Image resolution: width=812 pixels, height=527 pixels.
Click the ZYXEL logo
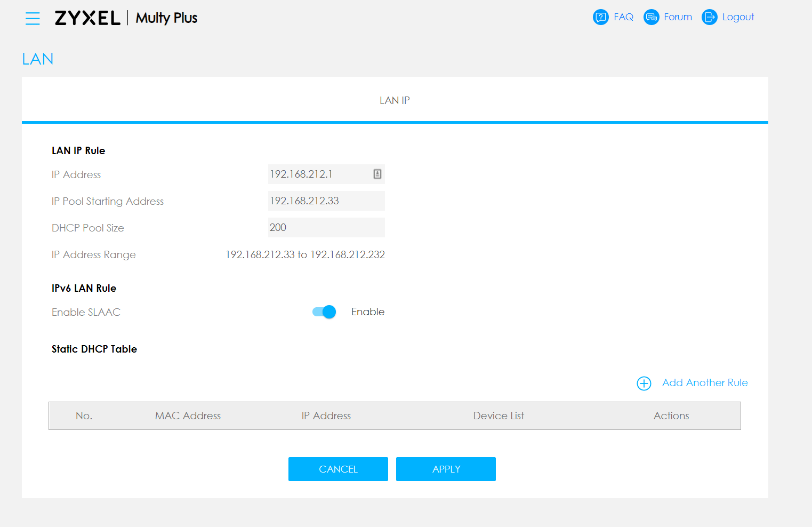[x=87, y=18]
